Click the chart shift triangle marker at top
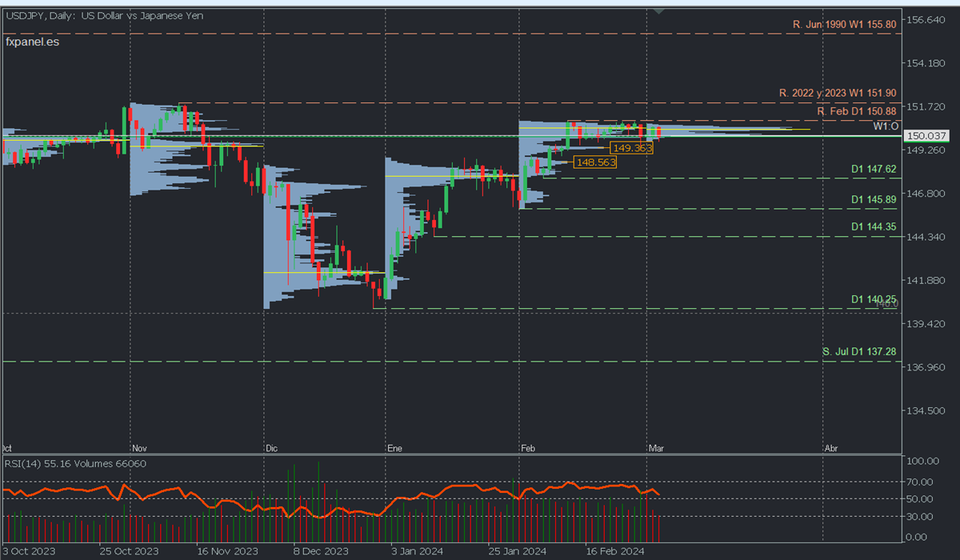Screen dimensions: 960x560 coord(658,11)
